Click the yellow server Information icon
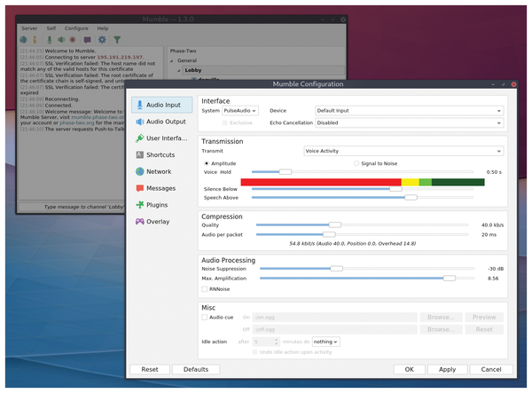 pos(35,40)
